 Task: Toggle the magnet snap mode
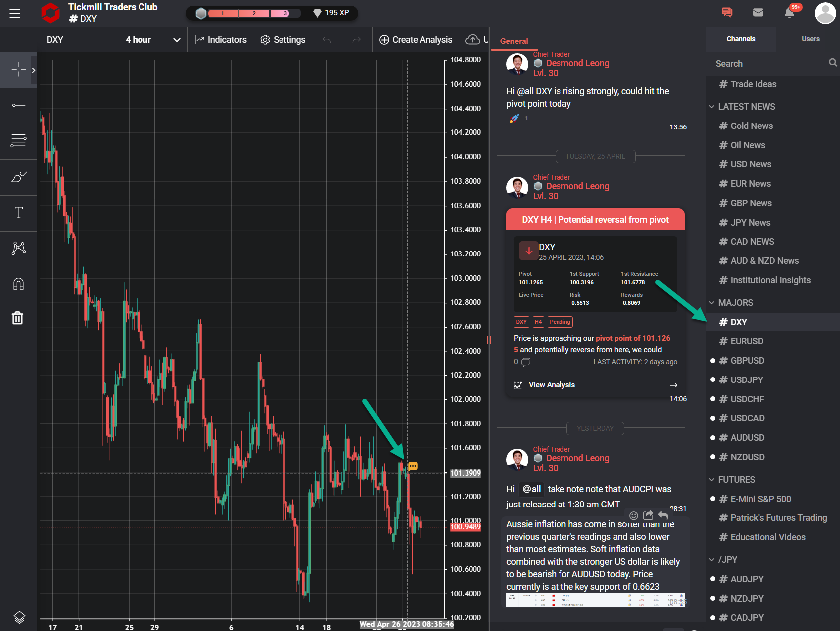pyautogui.click(x=18, y=284)
